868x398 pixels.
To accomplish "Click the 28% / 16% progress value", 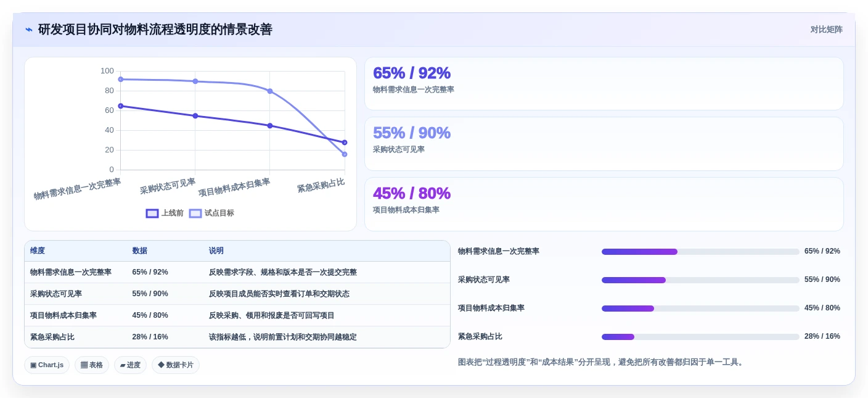I will 822,336.
